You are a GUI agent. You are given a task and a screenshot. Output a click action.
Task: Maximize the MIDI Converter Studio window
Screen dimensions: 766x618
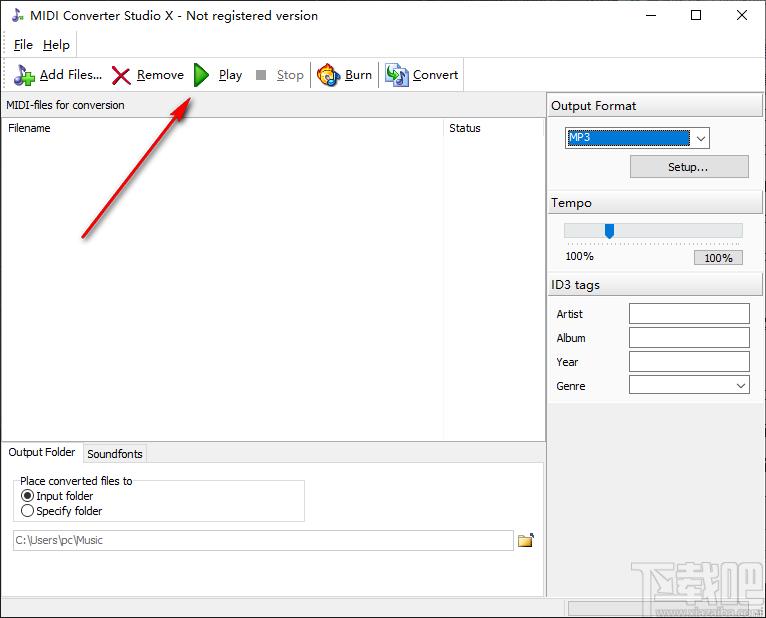tap(696, 15)
